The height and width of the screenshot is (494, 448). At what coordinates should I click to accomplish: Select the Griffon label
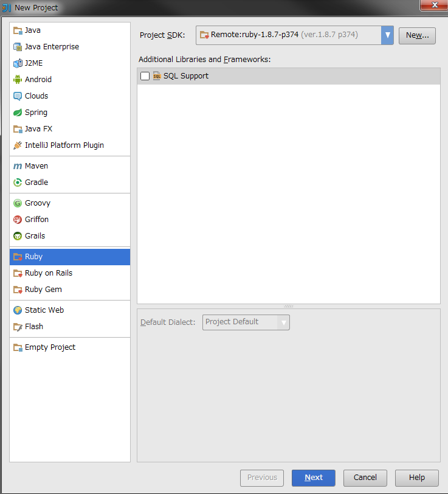(36, 219)
